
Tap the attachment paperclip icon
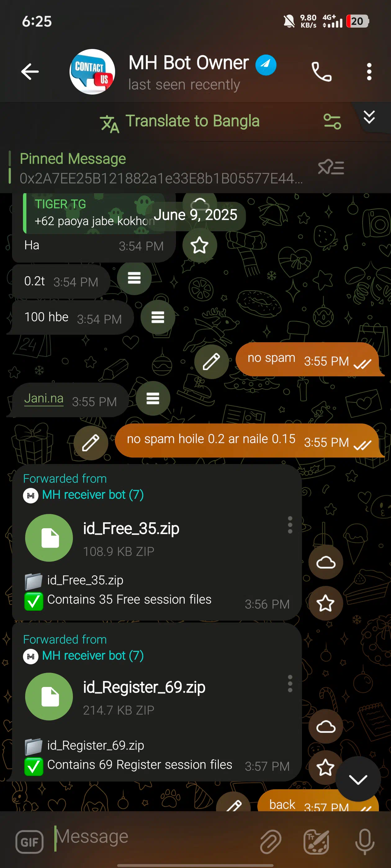coord(271,841)
